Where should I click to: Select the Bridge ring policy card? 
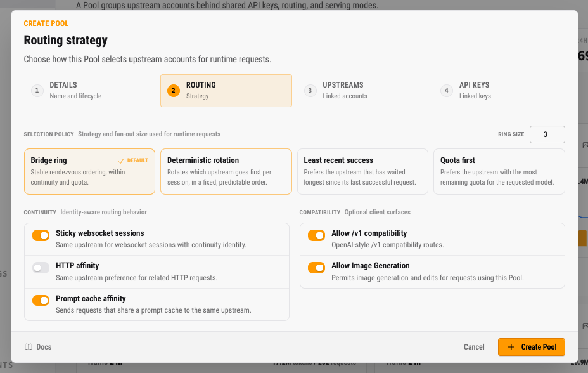coord(89,171)
